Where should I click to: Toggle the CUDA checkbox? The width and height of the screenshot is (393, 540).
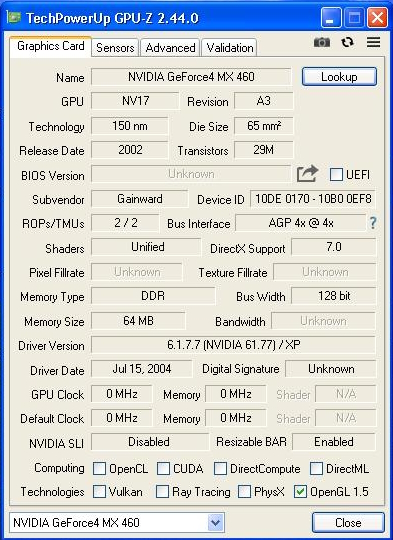point(163,468)
